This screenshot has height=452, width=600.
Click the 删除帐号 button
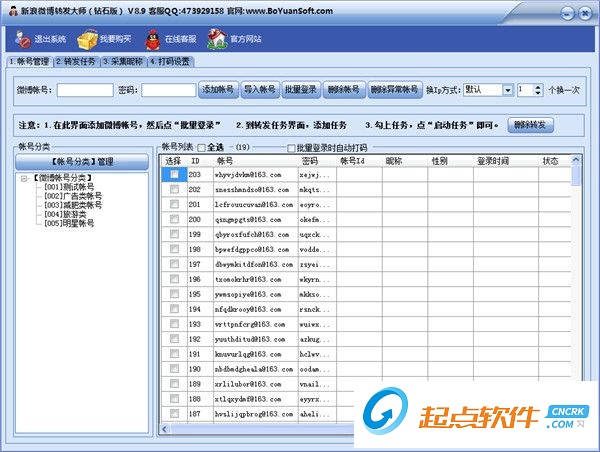point(344,90)
